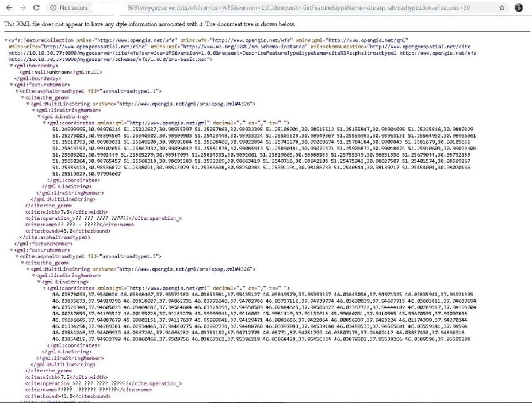Viewport: 532px width, 403px height.
Task: Collapse the first cite:the_geom node
Action: [x=22, y=97]
